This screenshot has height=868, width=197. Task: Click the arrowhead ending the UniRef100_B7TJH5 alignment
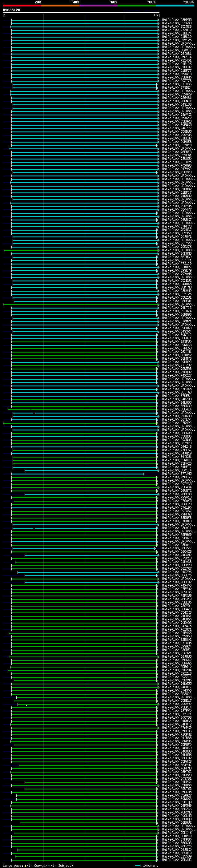[144, 474]
